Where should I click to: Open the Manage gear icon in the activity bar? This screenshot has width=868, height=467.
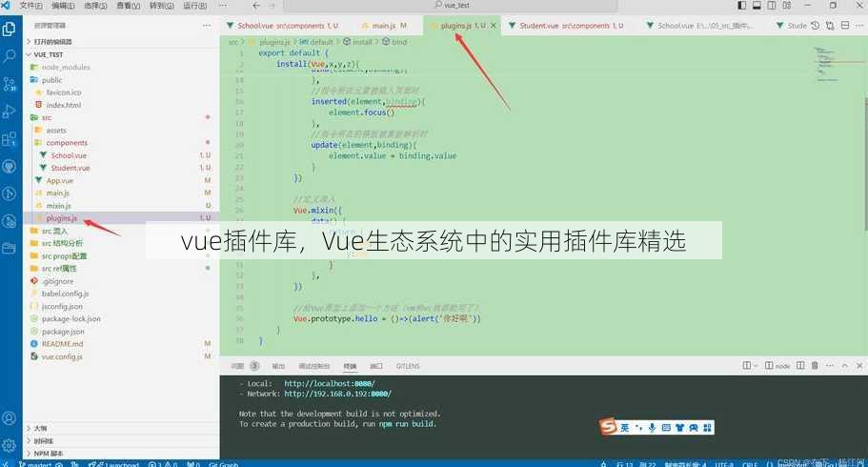click(x=9, y=445)
